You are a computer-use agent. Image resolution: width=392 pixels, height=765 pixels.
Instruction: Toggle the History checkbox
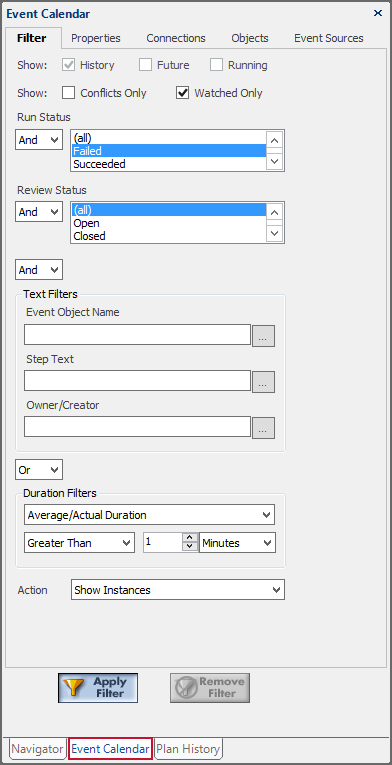coord(68,65)
